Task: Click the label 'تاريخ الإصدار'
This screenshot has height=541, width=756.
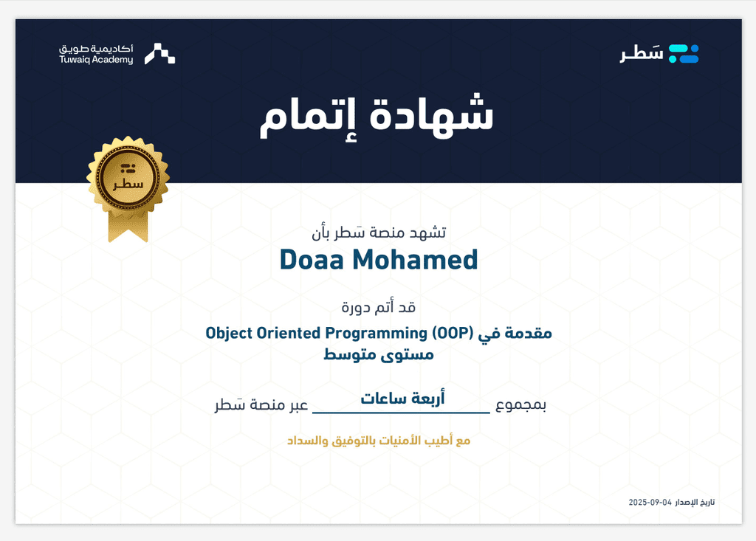Action: pos(695,503)
